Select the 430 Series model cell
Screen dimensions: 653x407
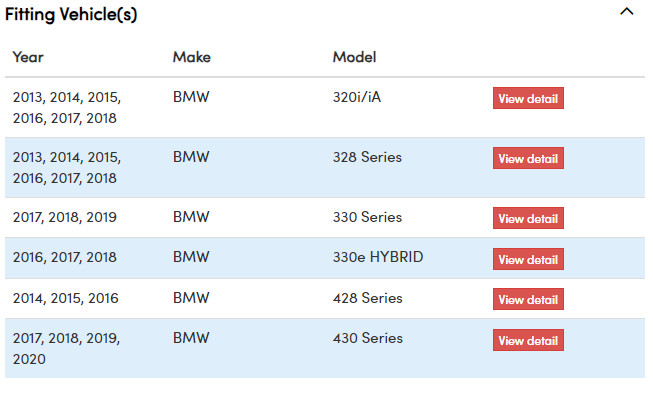coord(368,338)
